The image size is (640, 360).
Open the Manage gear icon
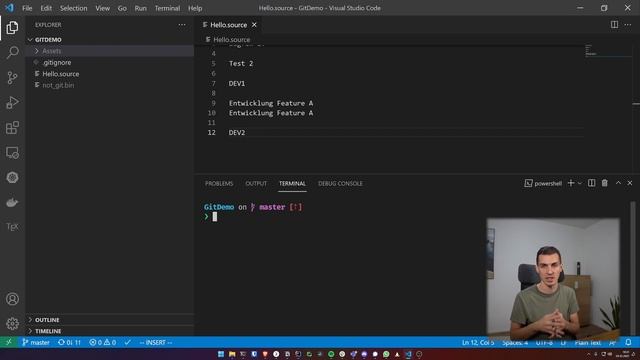pos(12,324)
